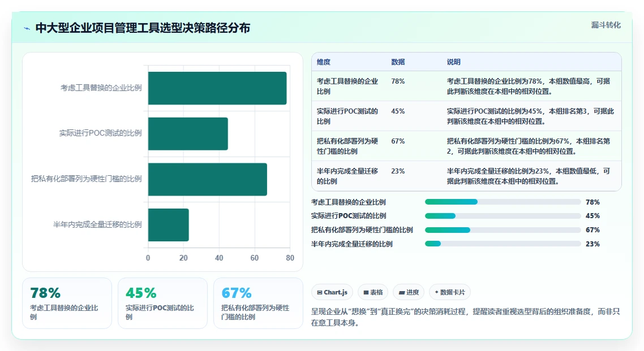644x351 pixels.
Task: Click description mentioning 本组数值最高
Action: click(x=529, y=86)
